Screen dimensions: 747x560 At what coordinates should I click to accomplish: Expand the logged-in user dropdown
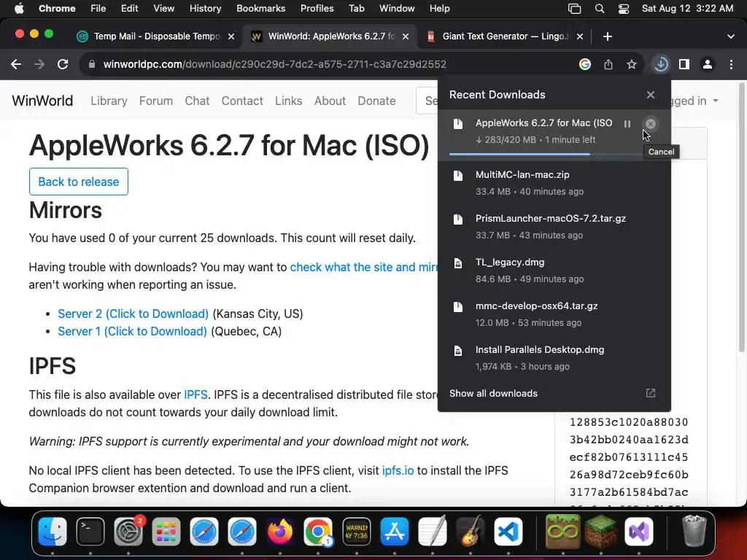[694, 101]
